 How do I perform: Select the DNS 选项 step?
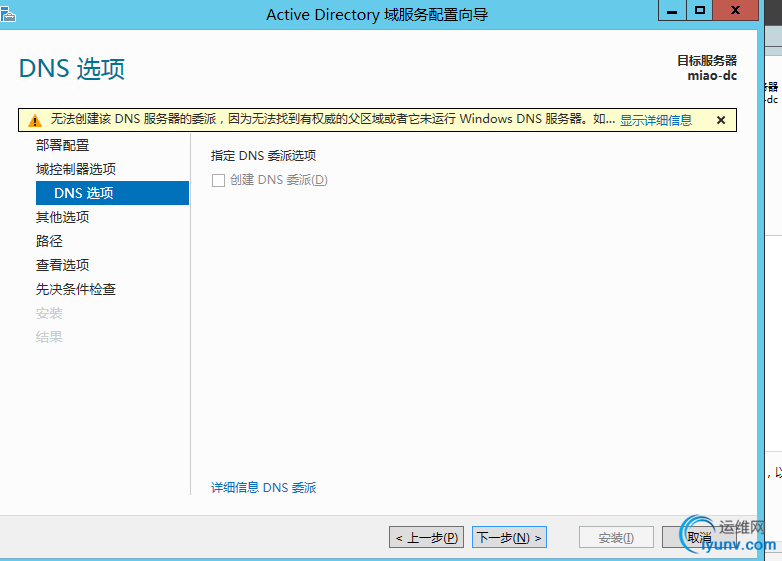112,193
